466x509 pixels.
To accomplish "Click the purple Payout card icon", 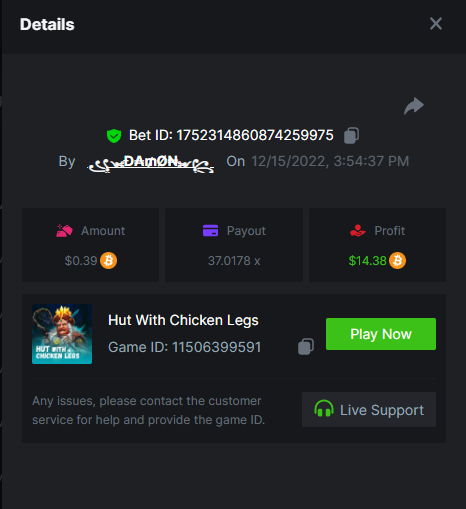I will pyautogui.click(x=210, y=231).
